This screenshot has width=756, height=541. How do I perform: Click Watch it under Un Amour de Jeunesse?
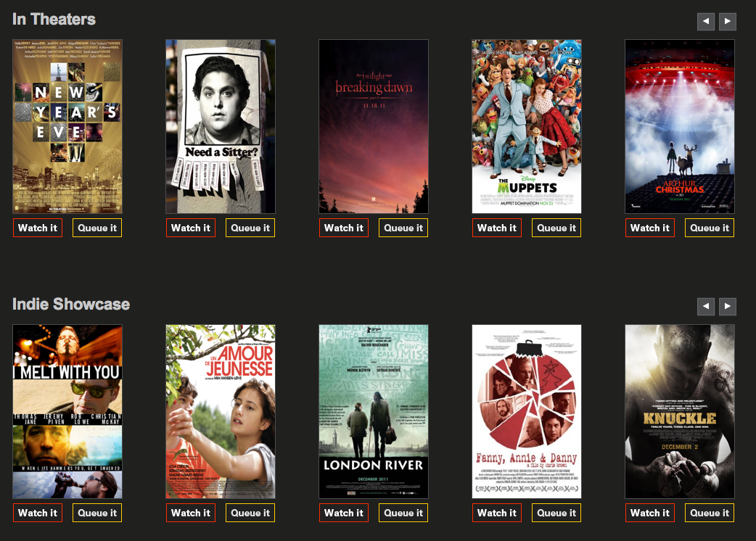pos(190,513)
